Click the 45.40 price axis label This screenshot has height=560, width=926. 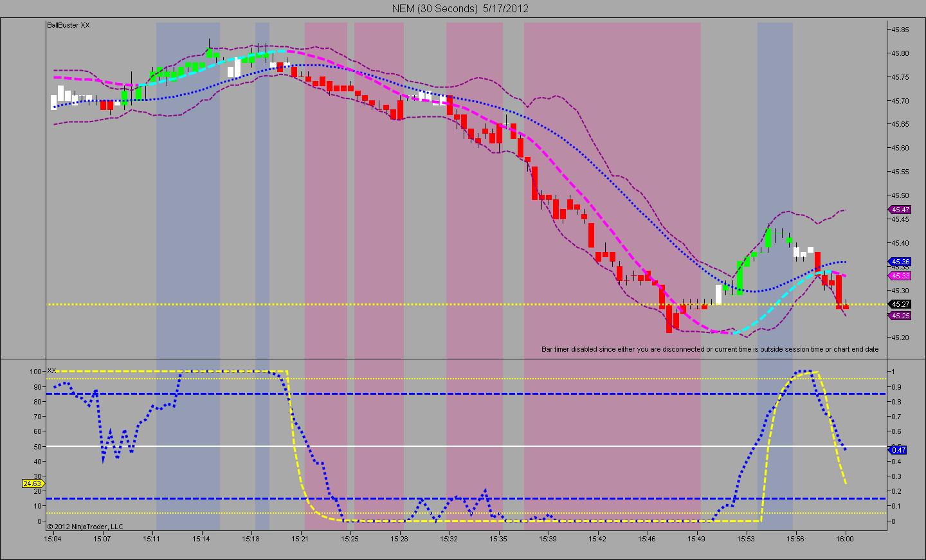point(900,242)
